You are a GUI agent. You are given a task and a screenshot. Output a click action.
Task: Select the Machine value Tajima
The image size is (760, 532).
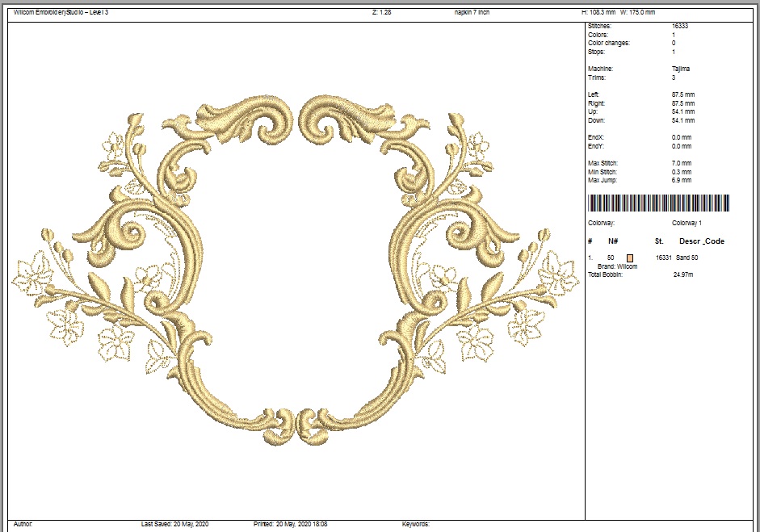pos(680,69)
